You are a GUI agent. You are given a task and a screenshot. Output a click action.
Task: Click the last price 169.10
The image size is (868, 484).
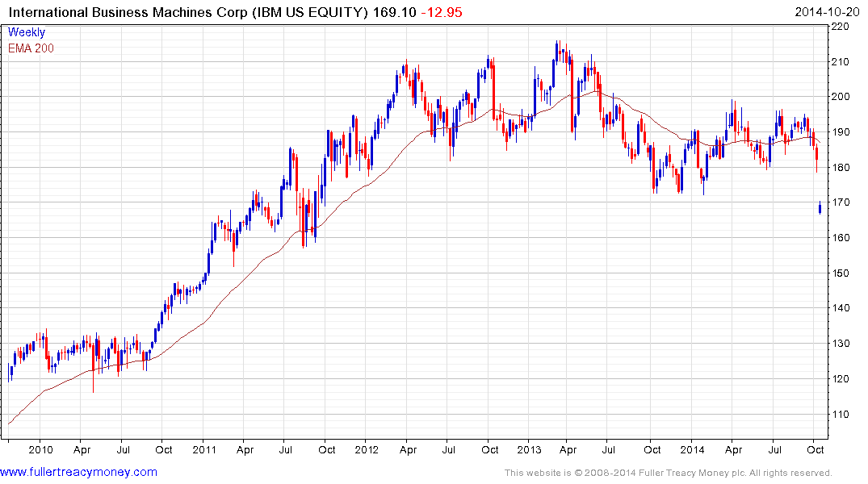click(394, 12)
